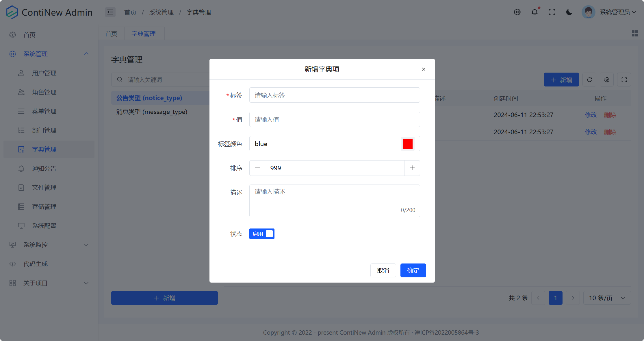644x341 pixels.
Task: Switch to the 首页 tab
Action: 111,33
